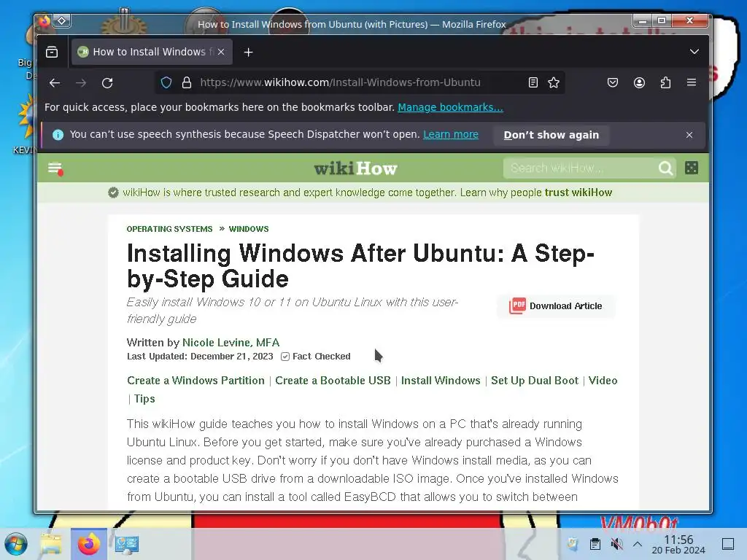Reload the current wikiHow page
747x560 pixels.
[107, 83]
